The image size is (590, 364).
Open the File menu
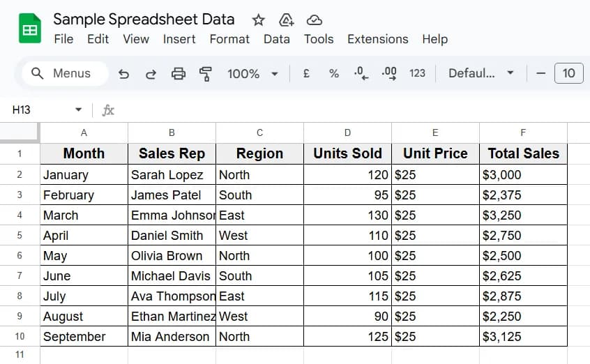pyautogui.click(x=63, y=39)
